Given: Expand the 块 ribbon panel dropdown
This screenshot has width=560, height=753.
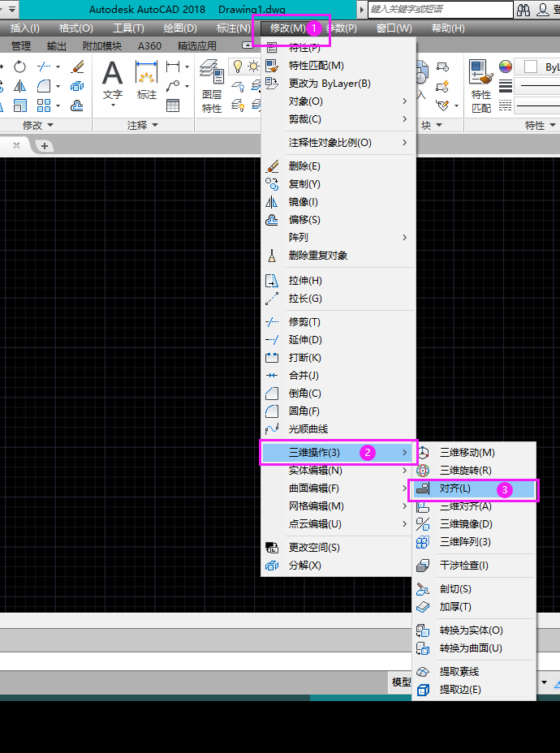Looking at the screenshot, I should 431,125.
